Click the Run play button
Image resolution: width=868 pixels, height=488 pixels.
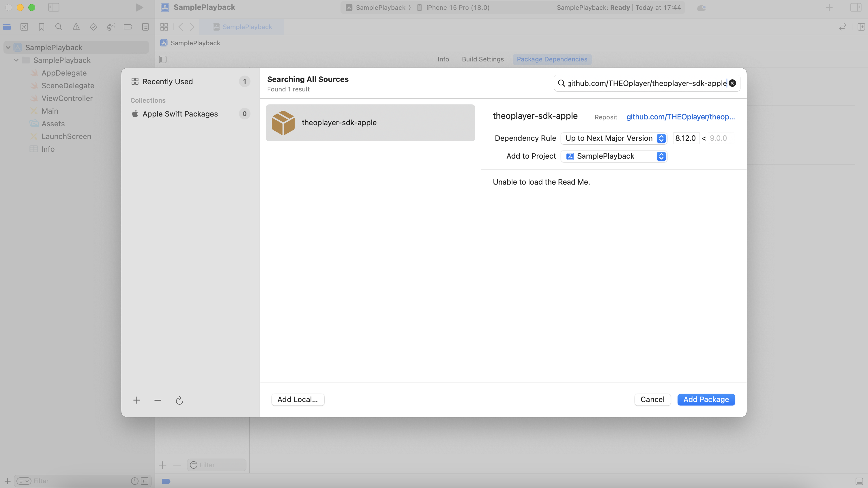pyautogui.click(x=139, y=7)
